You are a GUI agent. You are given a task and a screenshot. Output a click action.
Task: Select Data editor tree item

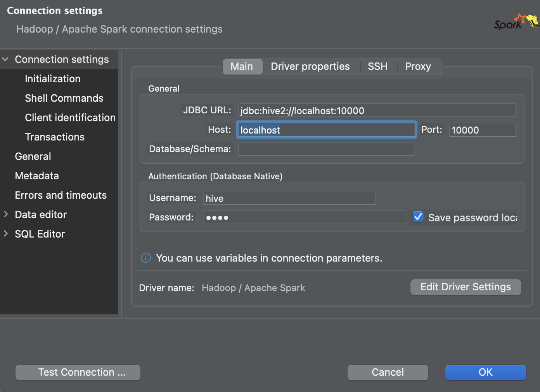click(x=41, y=215)
